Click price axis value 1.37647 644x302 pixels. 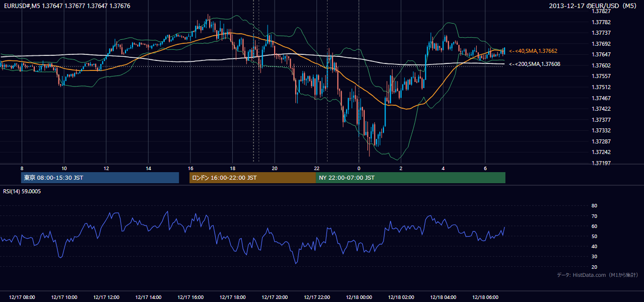[x=601, y=54]
